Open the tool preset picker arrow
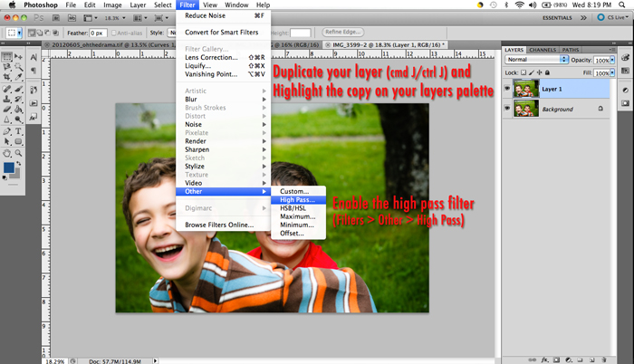The height and width of the screenshot is (364, 634). (19, 33)
